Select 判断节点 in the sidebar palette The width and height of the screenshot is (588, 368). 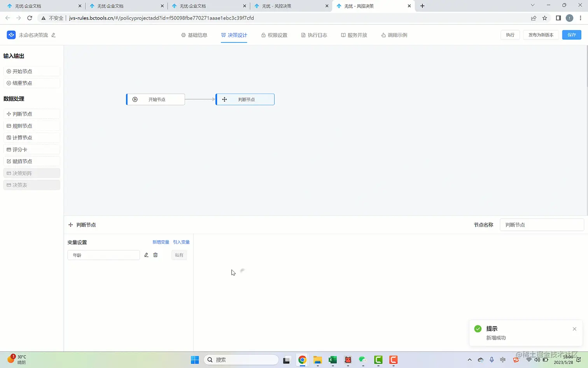coord(32,114)
